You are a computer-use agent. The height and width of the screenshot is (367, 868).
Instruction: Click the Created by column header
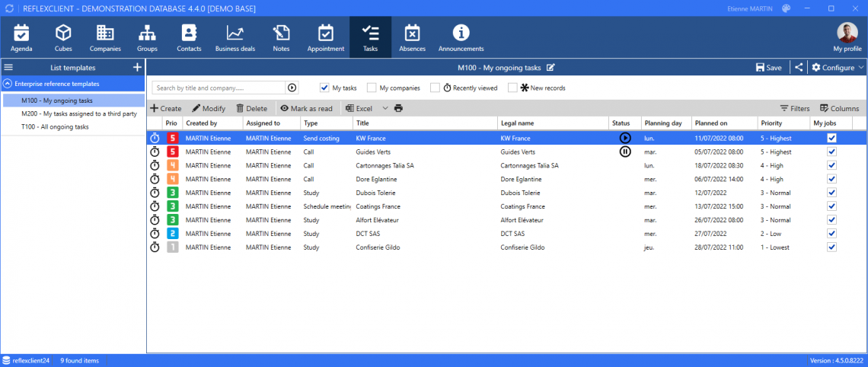pyautogui.click(x=212, y=123)
